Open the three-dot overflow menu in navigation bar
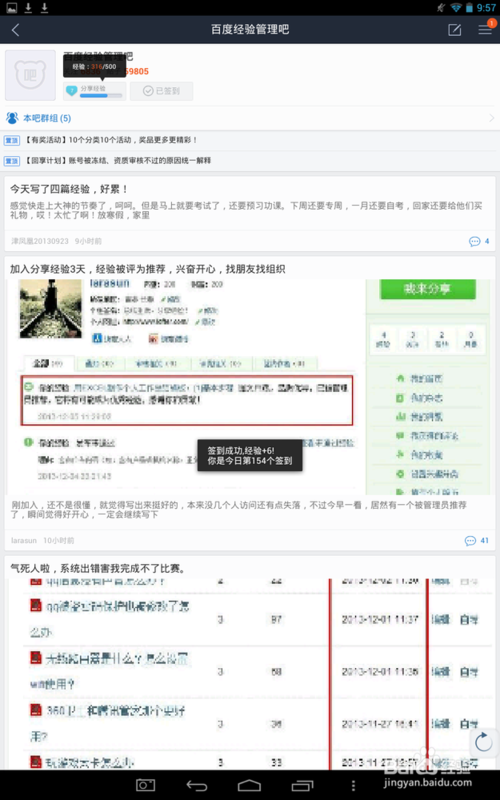500x800 pixels. point(353,785)
